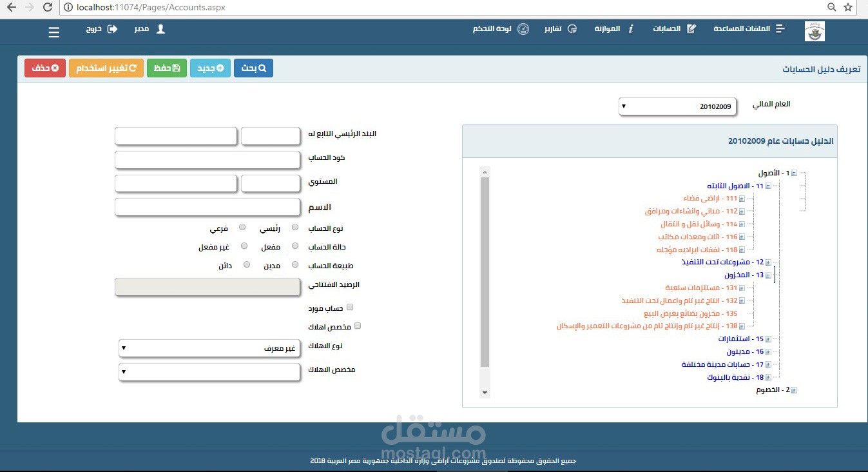Select 132 - انتاج غير تام واعمال تحت التنفيذ
The width and height of the screenshot is (868, 472).
coord(679,300)
